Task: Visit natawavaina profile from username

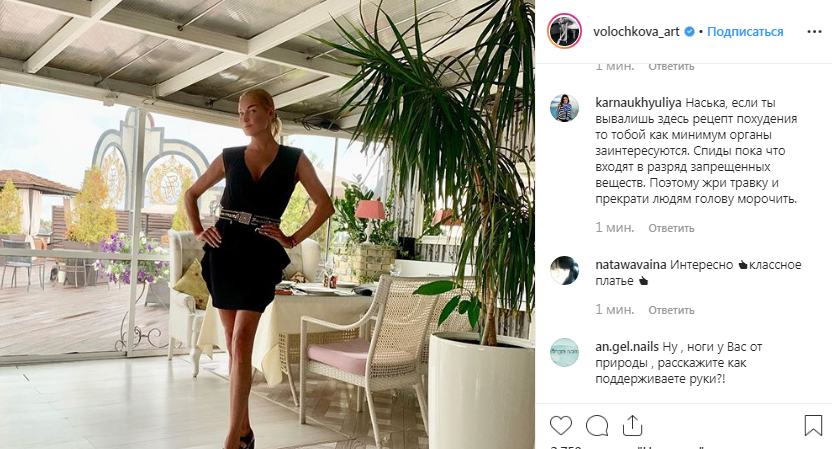Action: click(631, 264)
